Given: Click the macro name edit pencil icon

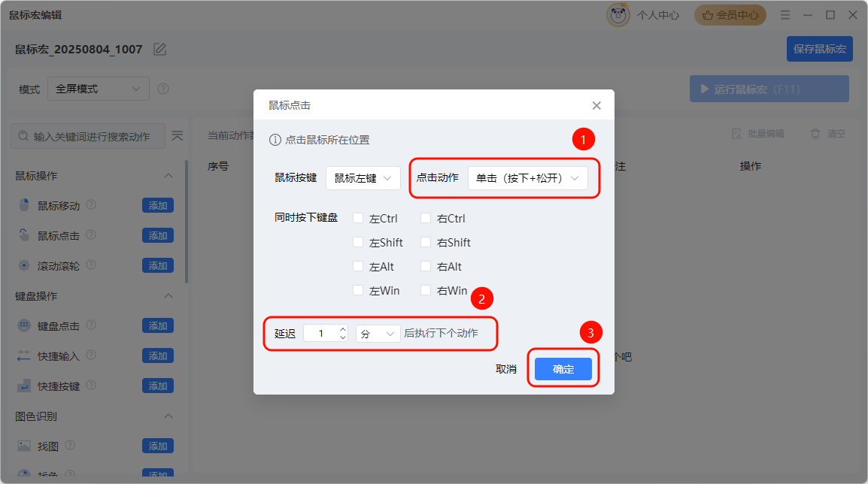Looking at the screenshot, I should [160, 50].
